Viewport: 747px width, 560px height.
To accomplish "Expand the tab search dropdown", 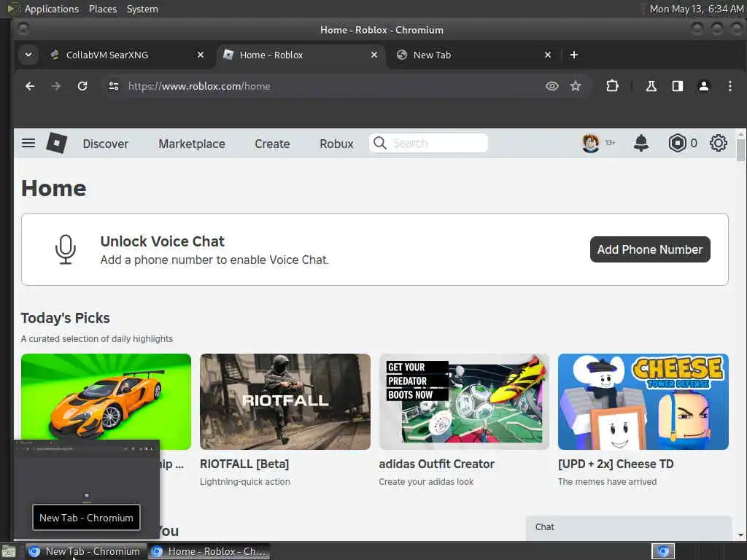I will tap(28, 55).
